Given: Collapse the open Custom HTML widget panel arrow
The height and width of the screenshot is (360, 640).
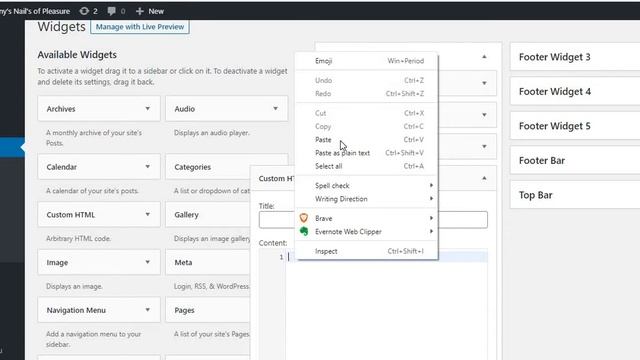Looking at the screenshot, I should (x=484, y=178).
